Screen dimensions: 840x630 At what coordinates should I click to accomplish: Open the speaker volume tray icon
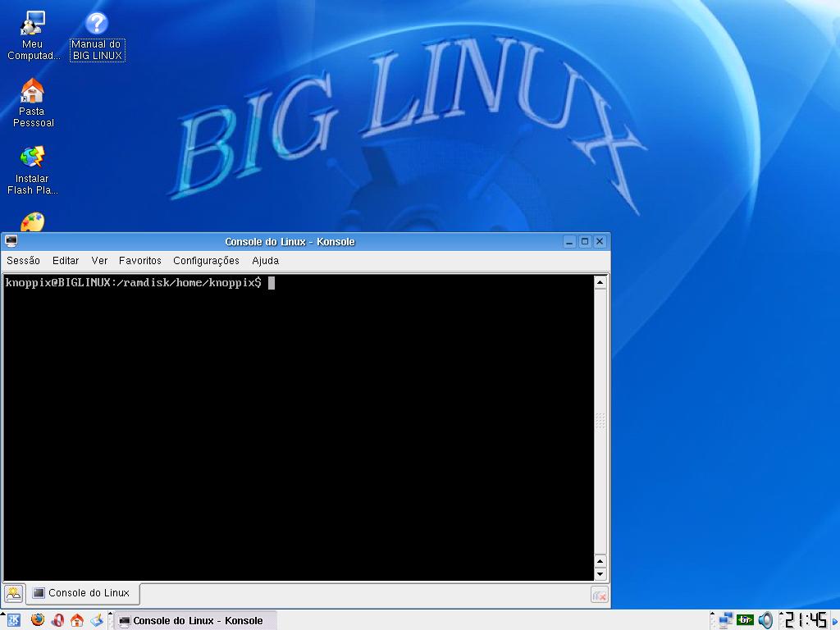(x=765, y=620)
